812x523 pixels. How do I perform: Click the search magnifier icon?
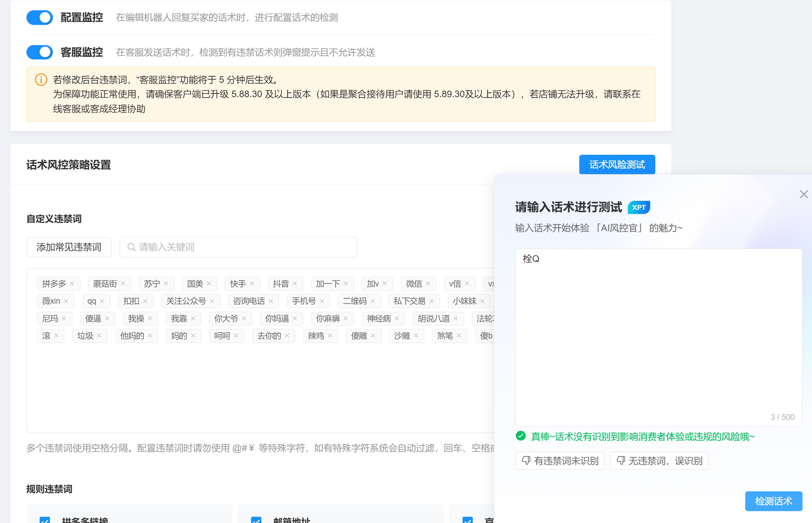point(131,247)
